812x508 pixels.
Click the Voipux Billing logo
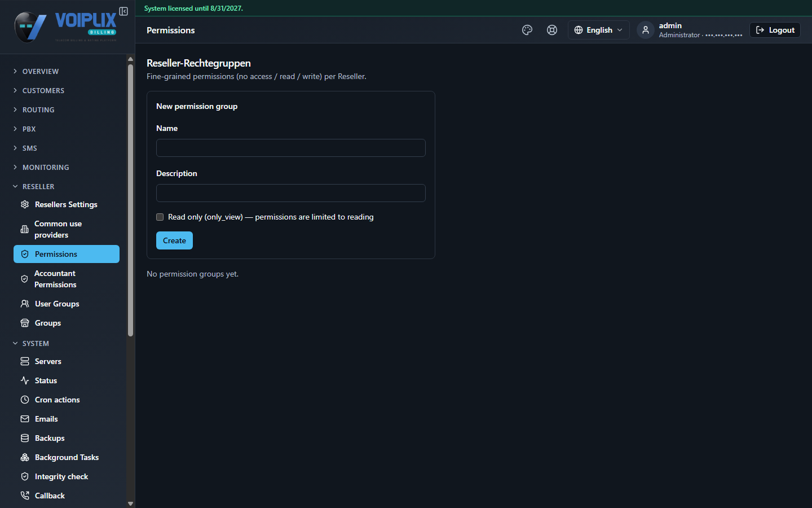[67, 27]
